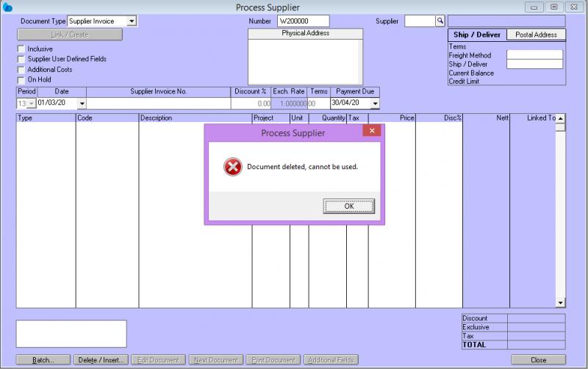Click the Delete / Insert... button
588x369 pixels.
[x=101, y=360]
